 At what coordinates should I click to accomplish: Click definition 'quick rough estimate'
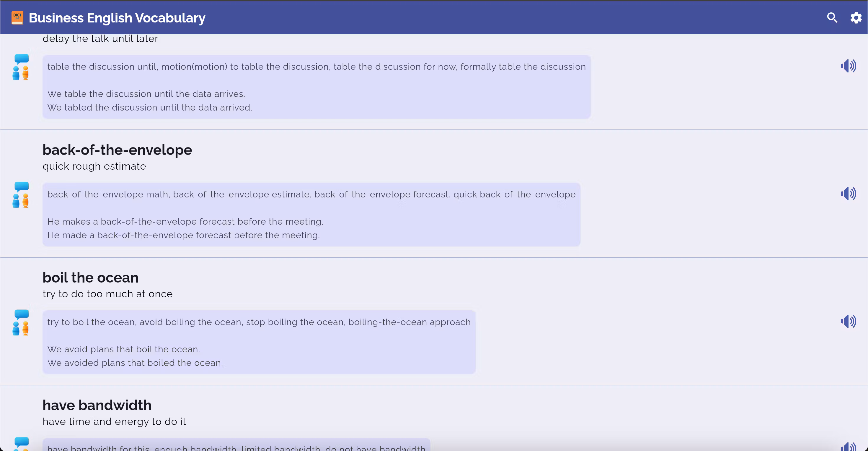94,166
